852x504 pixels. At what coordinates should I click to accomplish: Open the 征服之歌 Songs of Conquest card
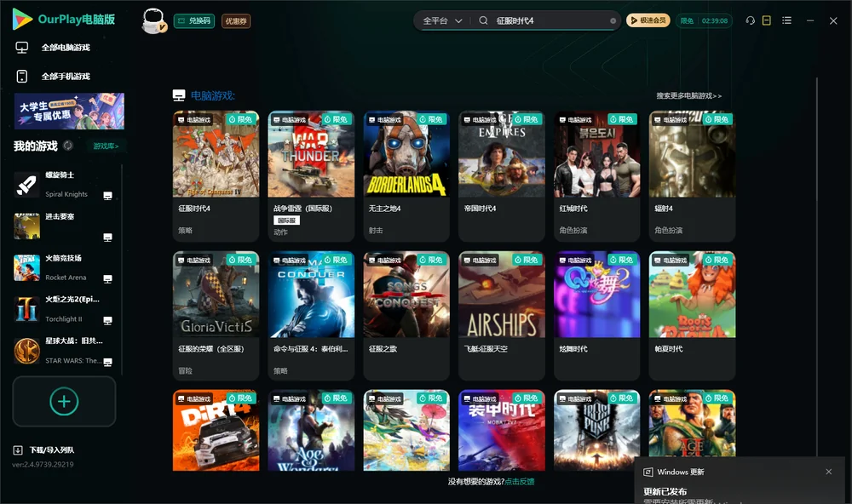coord(406,316)
